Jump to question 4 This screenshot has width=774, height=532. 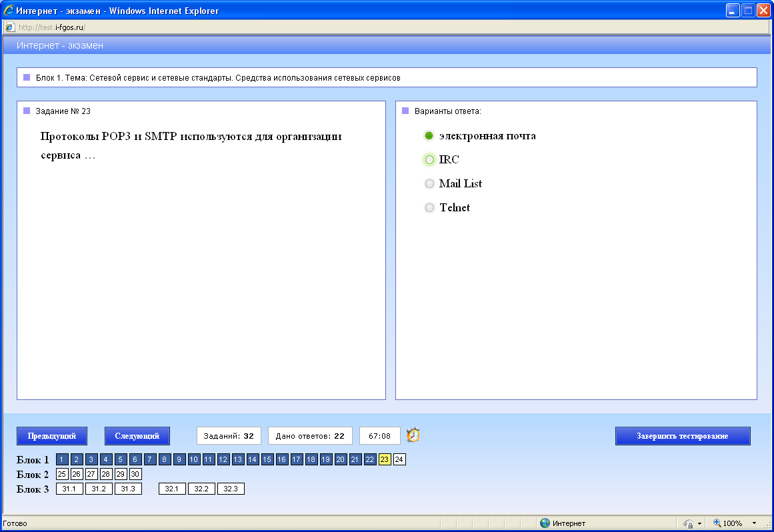[105, 459]
